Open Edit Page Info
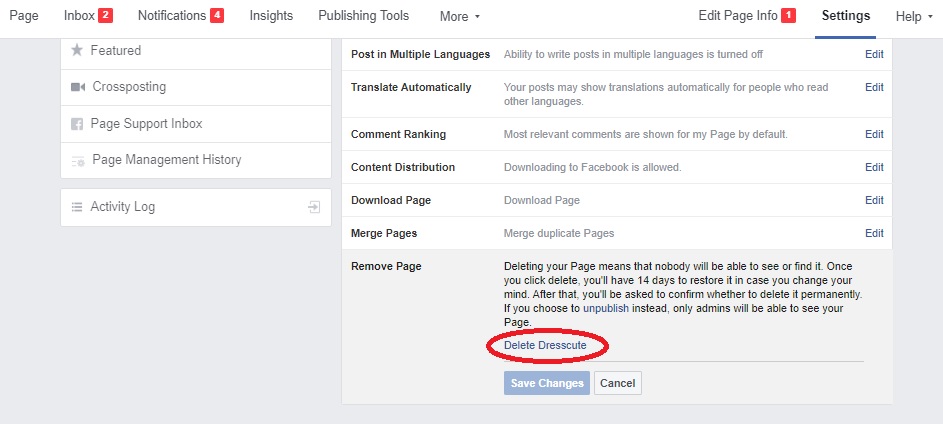 738,16
